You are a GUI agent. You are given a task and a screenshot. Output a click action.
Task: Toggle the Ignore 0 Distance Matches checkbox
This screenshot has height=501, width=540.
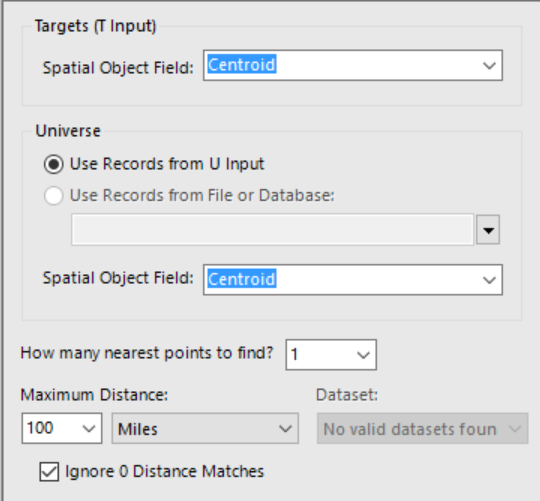point(49,471)
